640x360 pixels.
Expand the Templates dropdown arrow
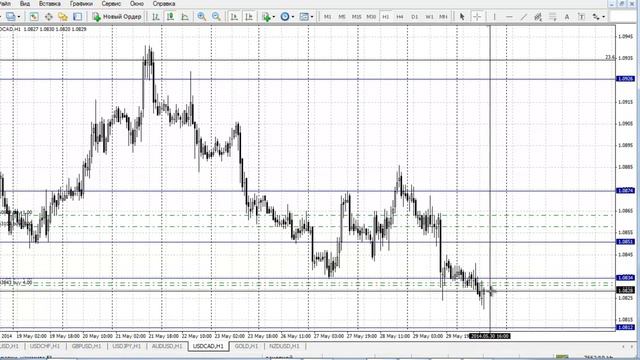tap(312, 17)
